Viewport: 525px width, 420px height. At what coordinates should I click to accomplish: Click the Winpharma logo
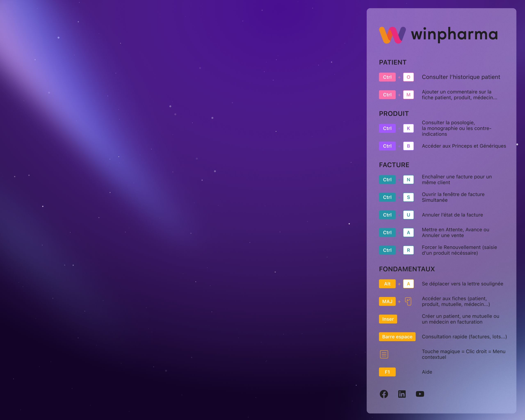click(438, 35)
